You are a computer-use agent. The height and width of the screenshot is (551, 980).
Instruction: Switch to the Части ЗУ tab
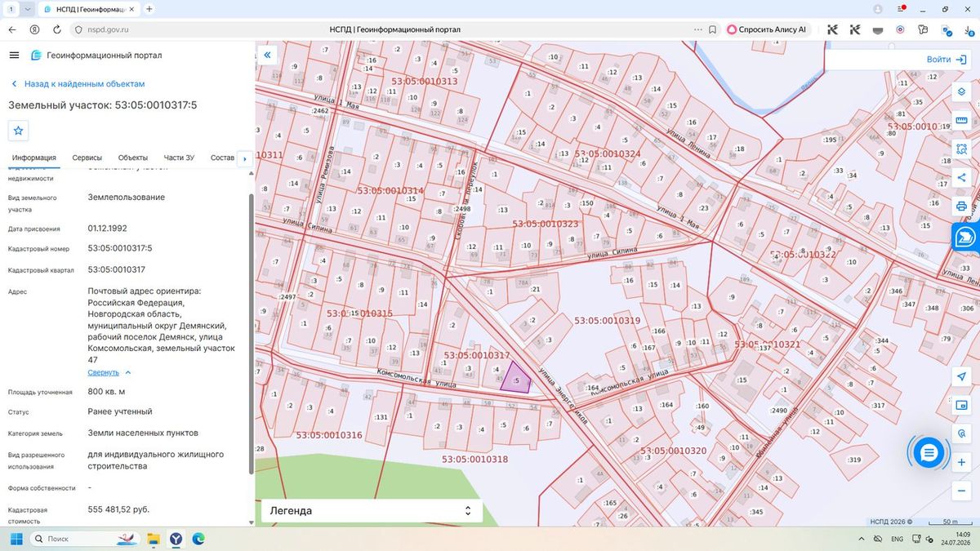[179, 158]
